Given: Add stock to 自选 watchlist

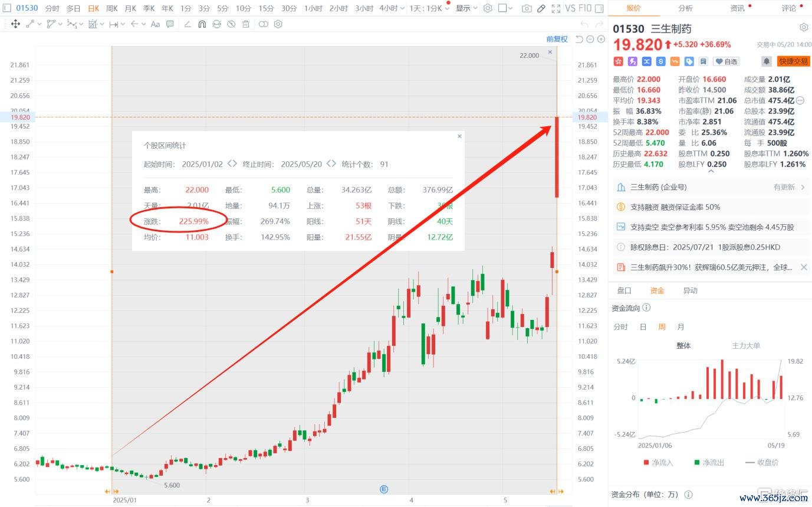Looking at the screenshot, I should click(x=726, y=61).
